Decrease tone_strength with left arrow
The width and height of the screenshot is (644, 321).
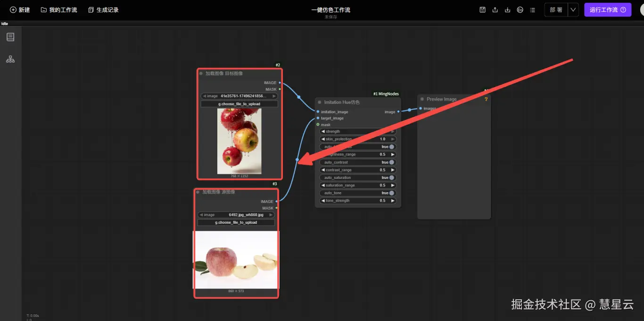point(323,201)
